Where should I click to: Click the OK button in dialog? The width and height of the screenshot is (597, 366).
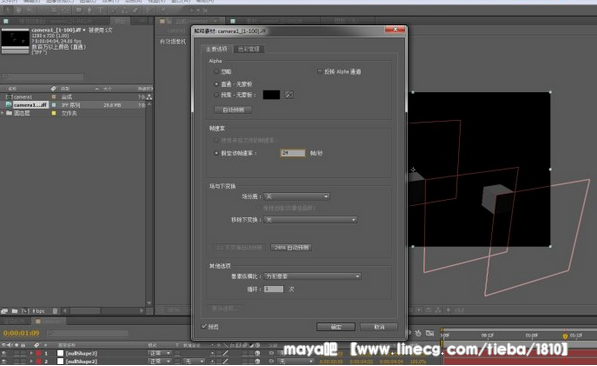[335, 327]
